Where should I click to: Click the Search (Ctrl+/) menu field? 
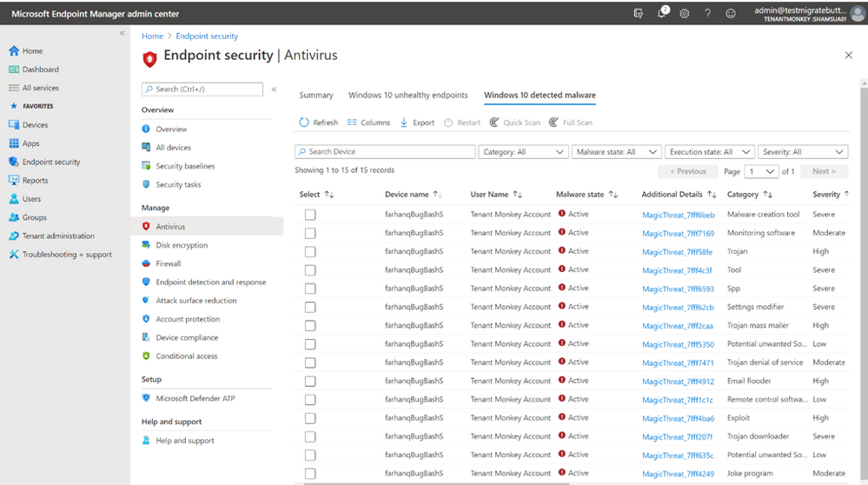[202, 90]
